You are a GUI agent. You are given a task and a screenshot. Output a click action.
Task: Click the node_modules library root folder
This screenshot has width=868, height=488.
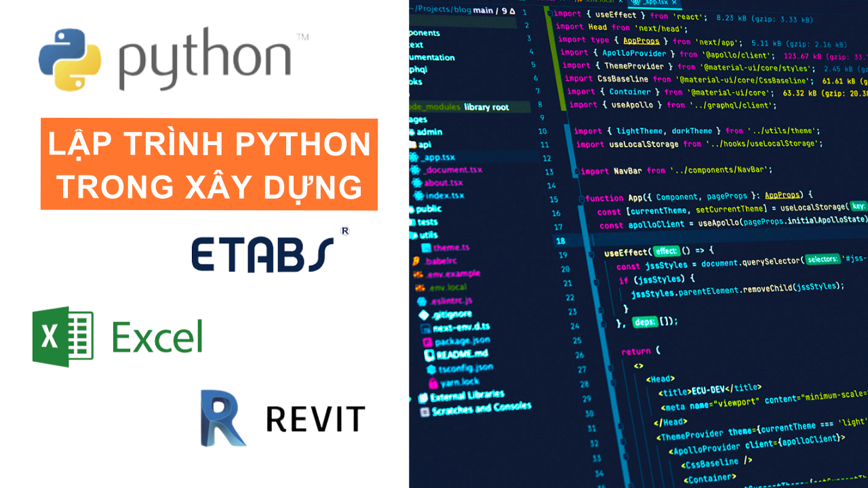(468, 107)
